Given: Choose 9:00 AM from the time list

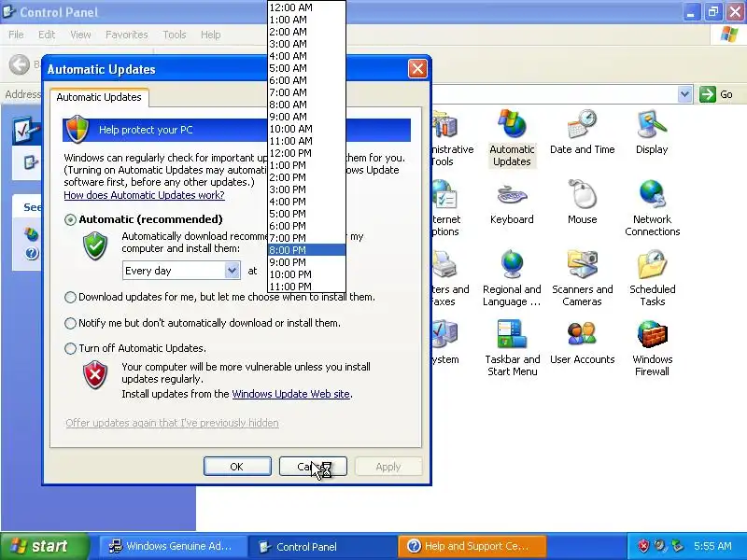Looking at the screenshot, I should tap(307, 117).
